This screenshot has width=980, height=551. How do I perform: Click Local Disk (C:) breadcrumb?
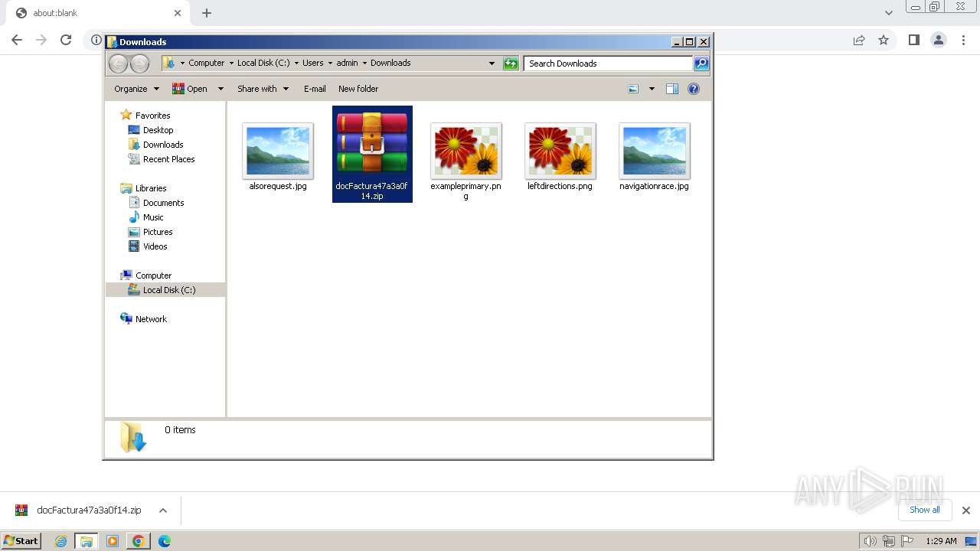point(263,63)
